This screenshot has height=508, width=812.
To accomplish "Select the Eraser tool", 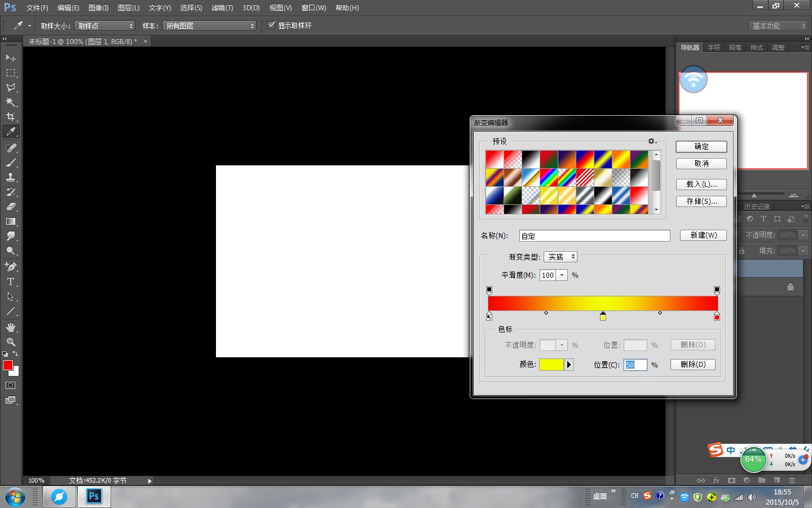I will coord(11,207).
